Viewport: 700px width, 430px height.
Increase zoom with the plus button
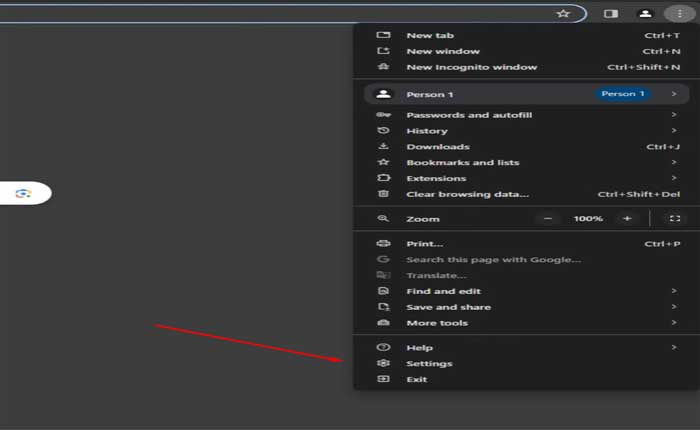click(627, 218)
